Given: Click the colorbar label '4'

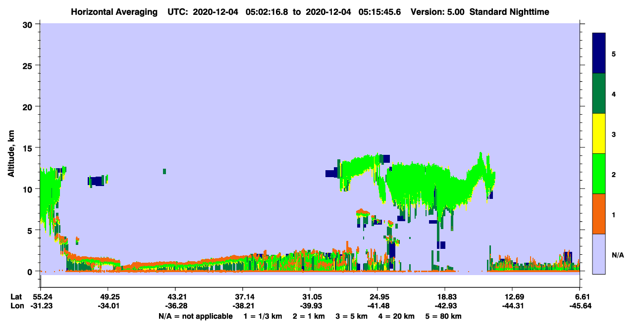Looking at the screenshot, I should (x=614, y=94).
